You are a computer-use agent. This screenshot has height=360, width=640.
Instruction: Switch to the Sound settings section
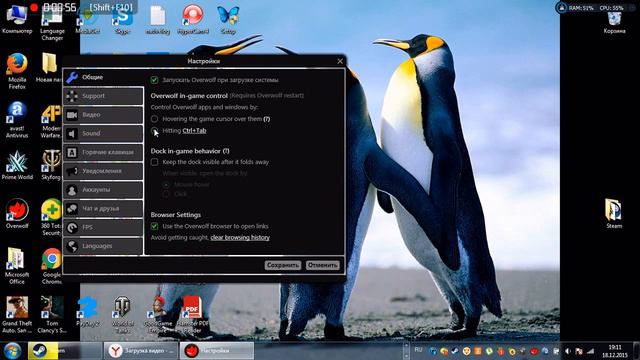click(x=103, y=133)
